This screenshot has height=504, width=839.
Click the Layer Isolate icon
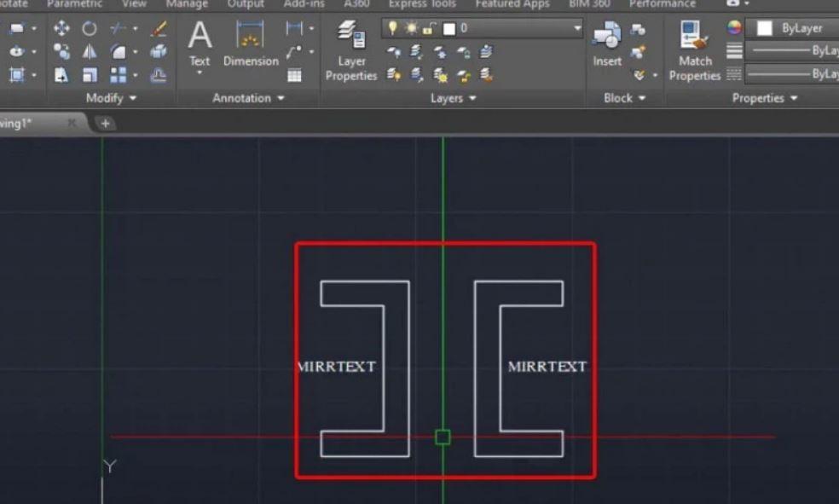(x=417, y=51)
